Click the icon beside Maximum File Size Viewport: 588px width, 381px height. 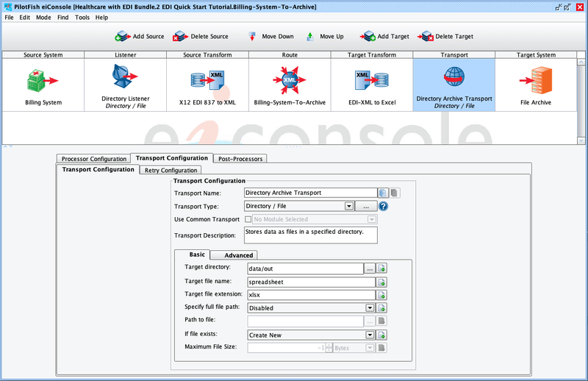381,348
